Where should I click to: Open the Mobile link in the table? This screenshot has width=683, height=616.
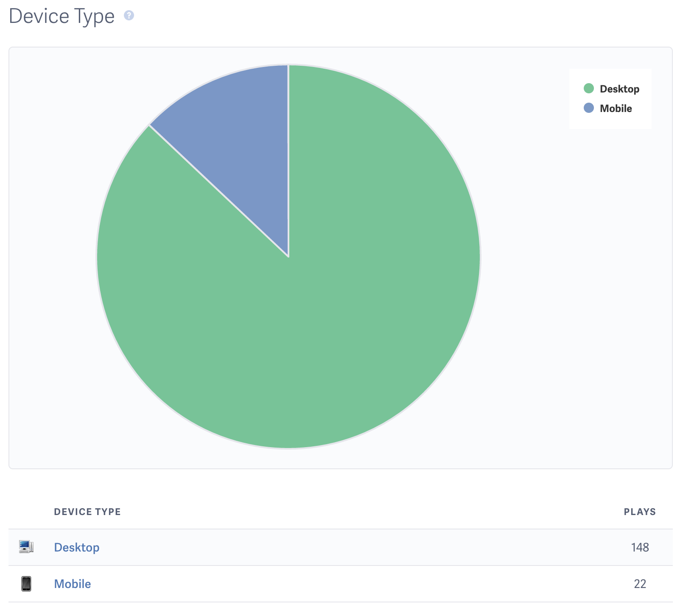coord(73,584)
